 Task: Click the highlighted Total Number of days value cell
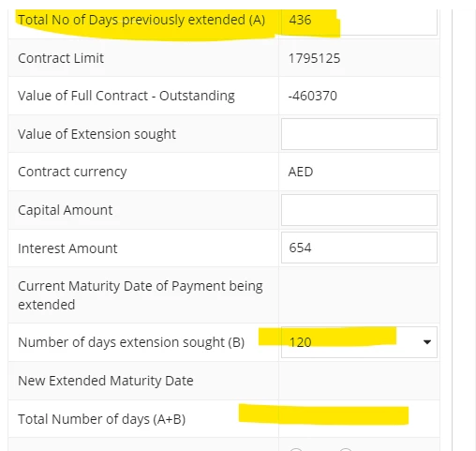click(359, 419)
